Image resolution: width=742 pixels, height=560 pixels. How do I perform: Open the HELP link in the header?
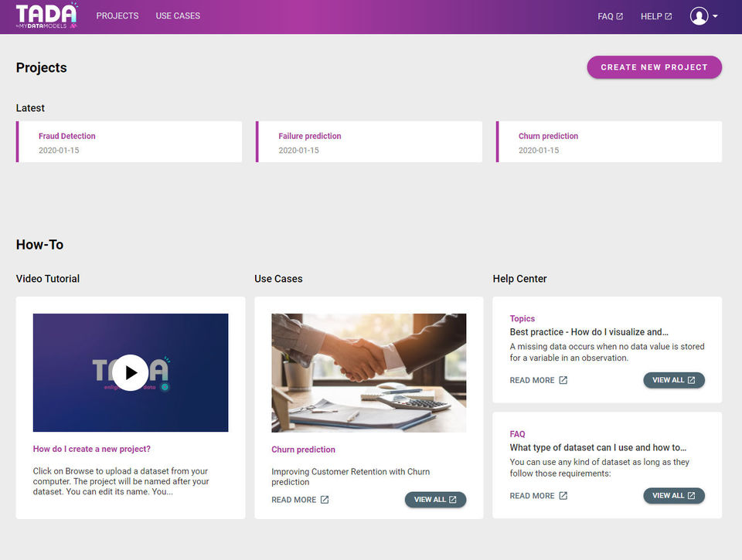pos(656,16)
